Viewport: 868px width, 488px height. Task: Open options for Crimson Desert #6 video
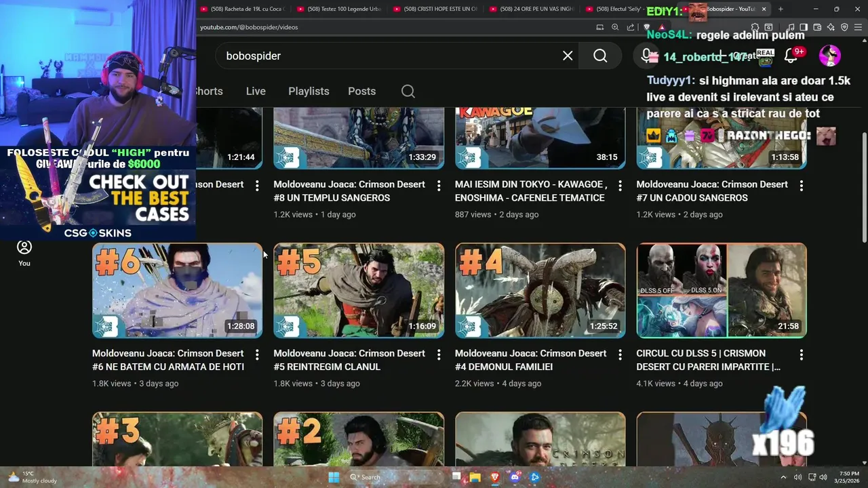click(x=257, y=354)
